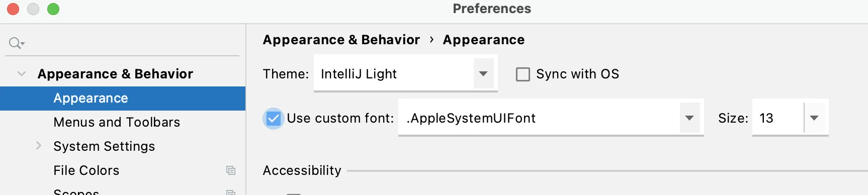Click the copy icon next to Scopes

point(231,192)
